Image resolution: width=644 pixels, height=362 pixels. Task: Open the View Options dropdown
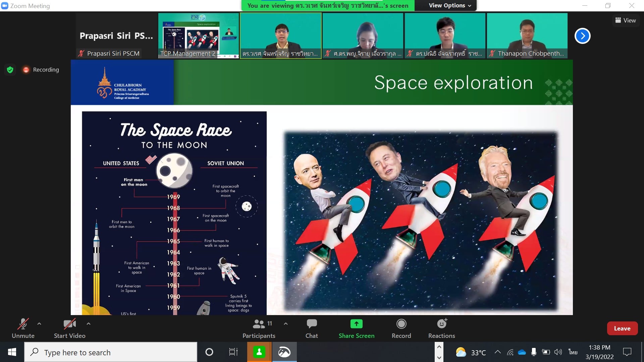449,5
